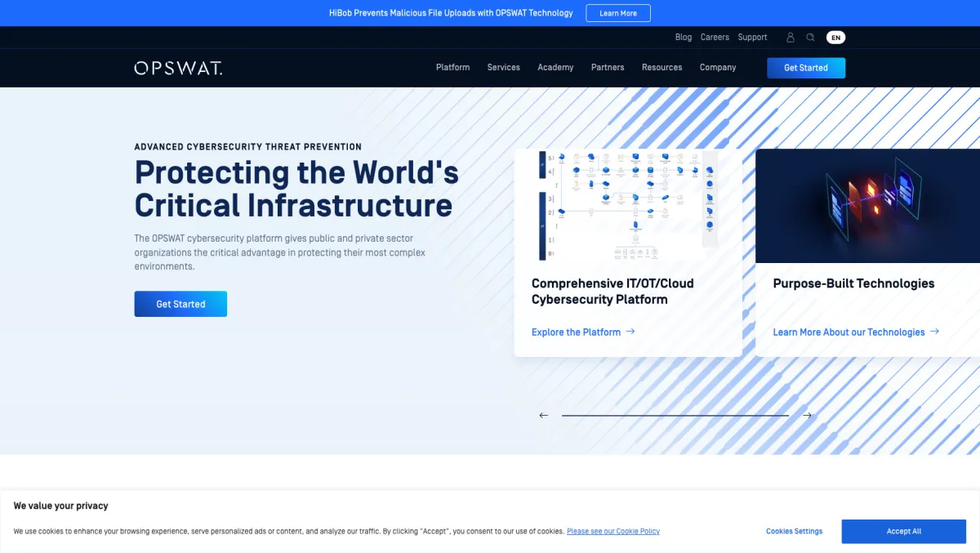Open the Academy menu
Screen dimensions: 980x553
[x=555, y=68]
